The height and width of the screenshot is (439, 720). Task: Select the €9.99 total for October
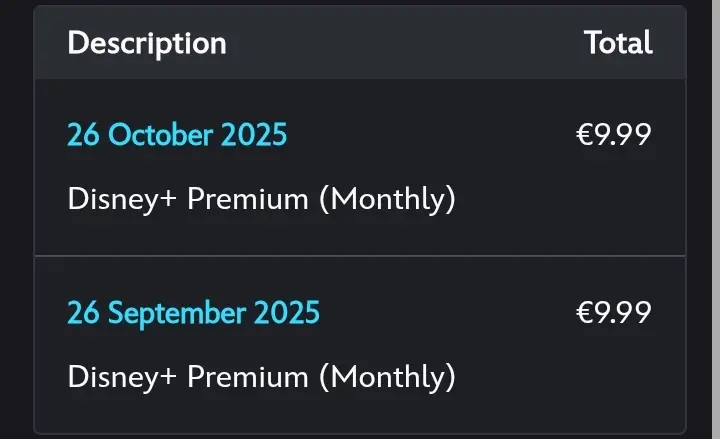(x=613, y=135)
